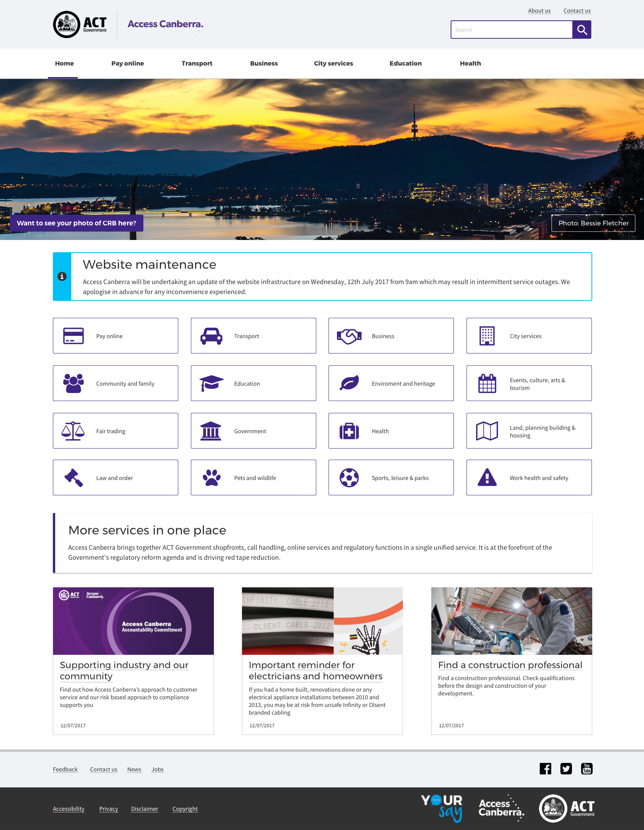Image resolution: width=644 pixels, height=830 pixels.
Task: Open the Privacy footer link
Action: point(108,809)
